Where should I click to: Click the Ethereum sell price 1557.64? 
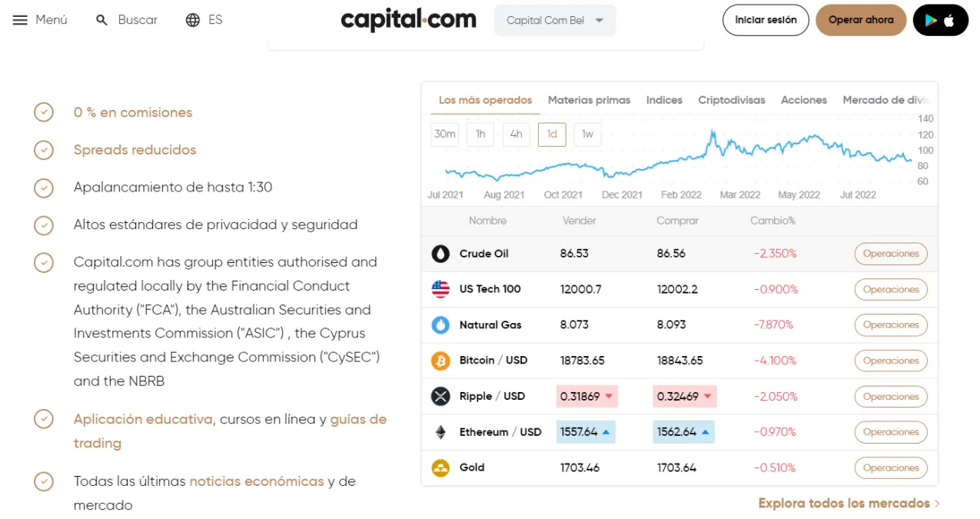point(587,432)
